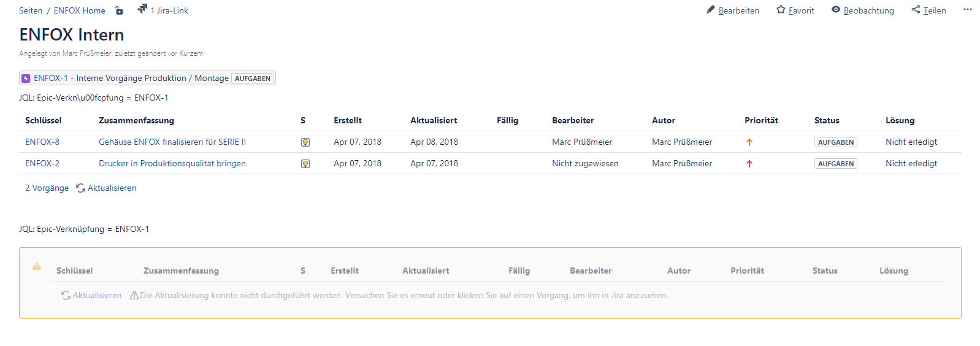Click the AUFGABEN status in ENFOX-2 row

click(836, 164)
